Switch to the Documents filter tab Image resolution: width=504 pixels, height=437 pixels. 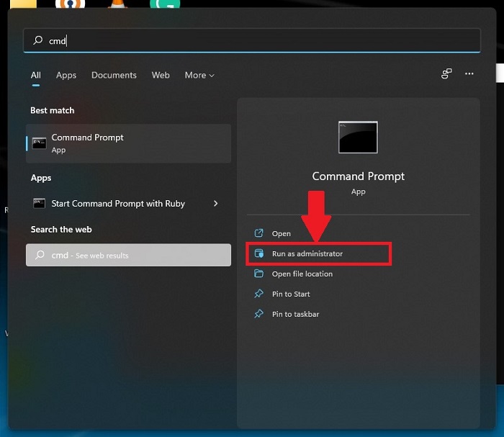pyautogui.click(x=114, y=75)
